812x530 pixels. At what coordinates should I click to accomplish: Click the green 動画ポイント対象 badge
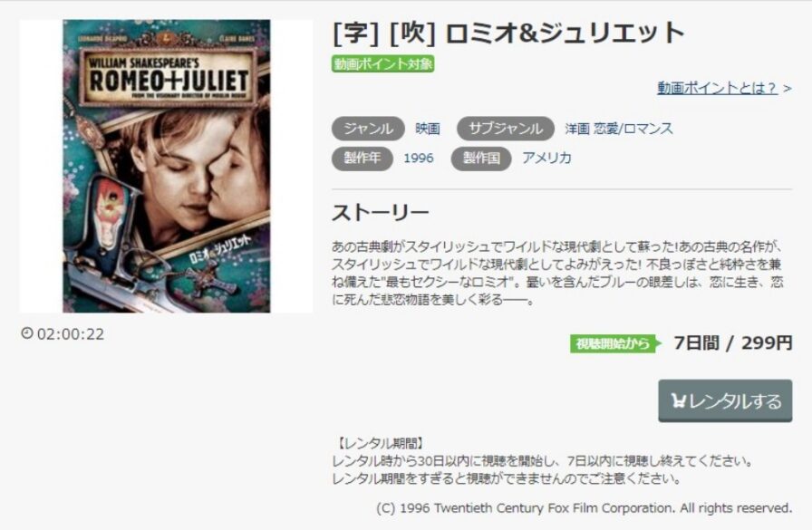(382, 63)
